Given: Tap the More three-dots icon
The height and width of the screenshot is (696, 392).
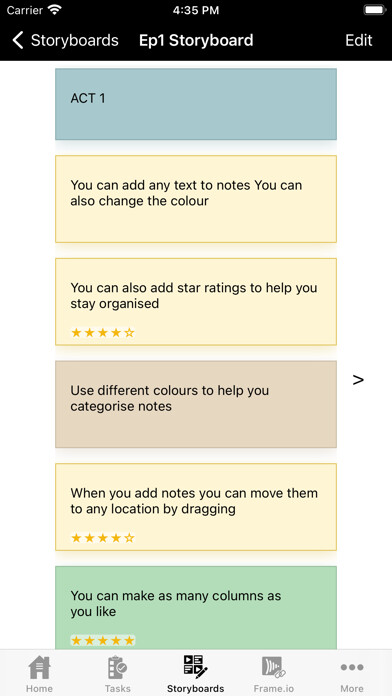Looking at the screenshot, I should pos(352,667).
